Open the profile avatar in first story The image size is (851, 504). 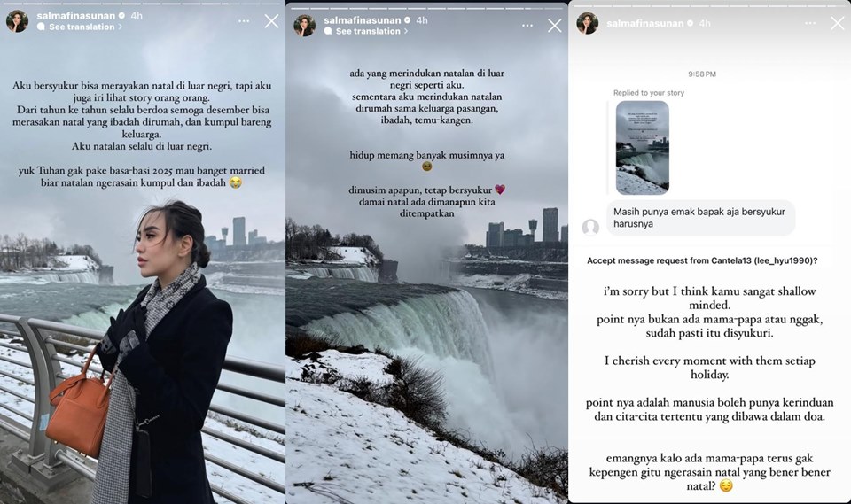point(17,21)
